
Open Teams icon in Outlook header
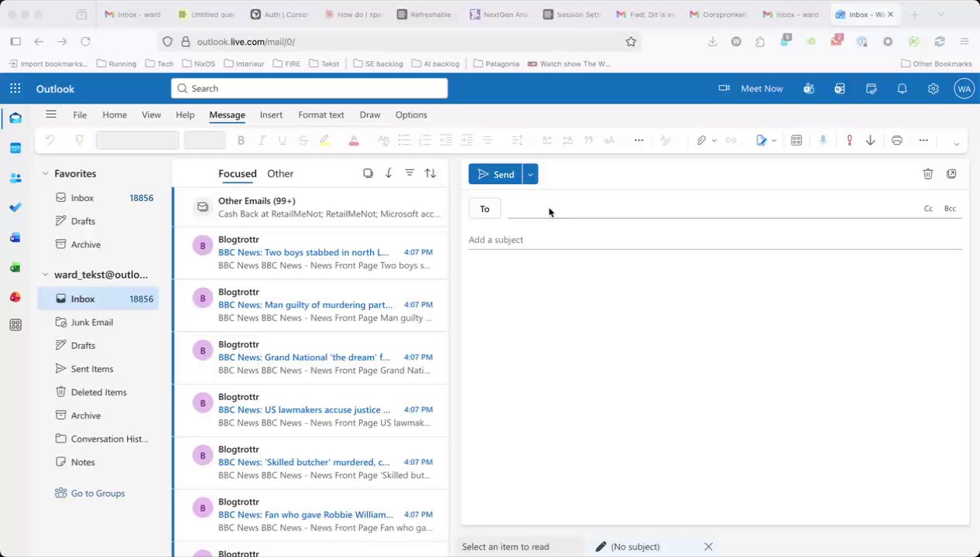pos(809,88)
